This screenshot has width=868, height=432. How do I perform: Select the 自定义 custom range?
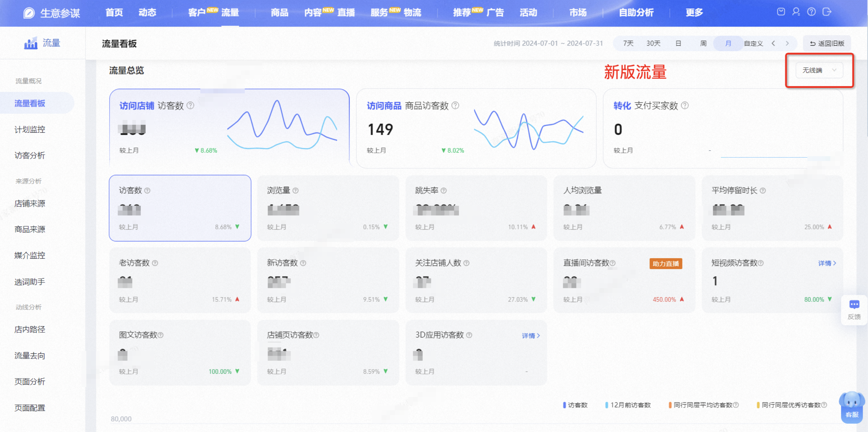(753, 44)
